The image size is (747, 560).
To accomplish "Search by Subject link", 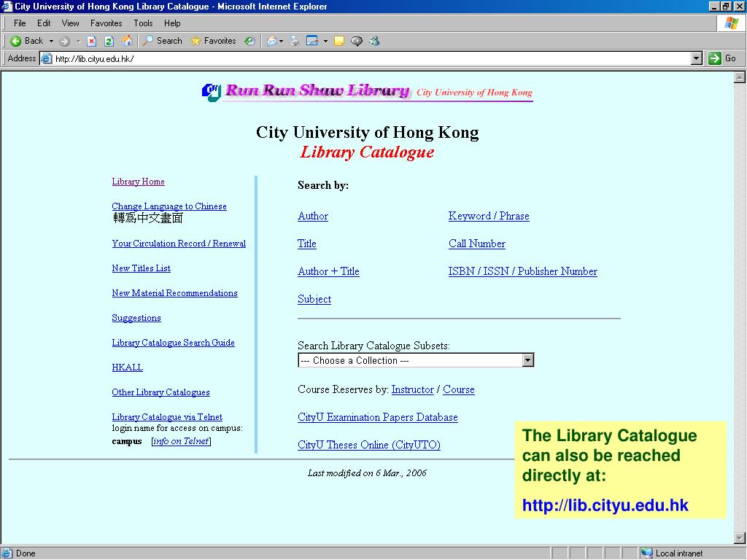I will point(314,299).
